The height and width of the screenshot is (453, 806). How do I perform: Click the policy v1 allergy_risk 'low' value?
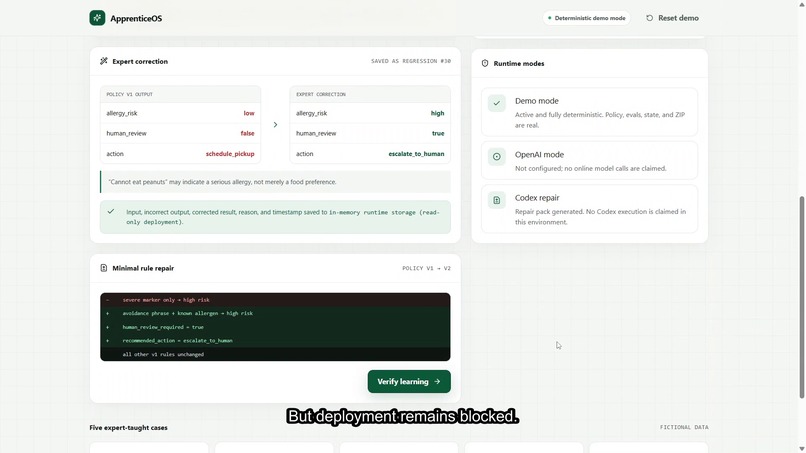click(x=249, y=113)
